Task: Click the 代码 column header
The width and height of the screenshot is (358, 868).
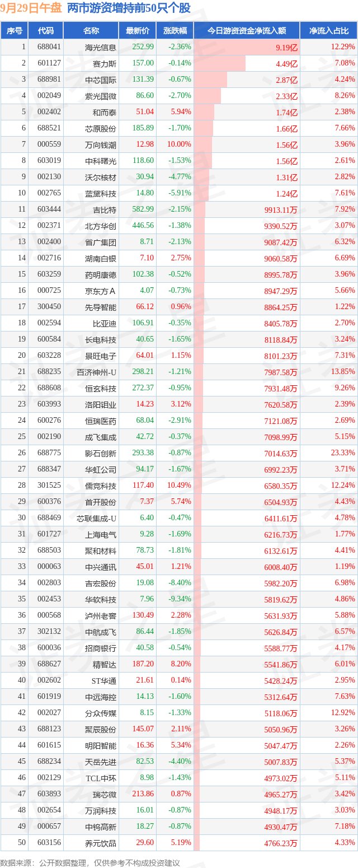Action: click(46, 31)
